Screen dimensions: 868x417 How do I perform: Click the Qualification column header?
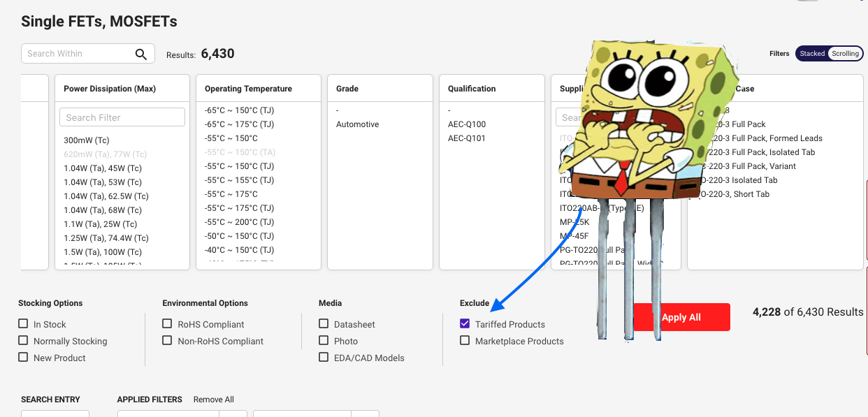click(x=472, y=89)
